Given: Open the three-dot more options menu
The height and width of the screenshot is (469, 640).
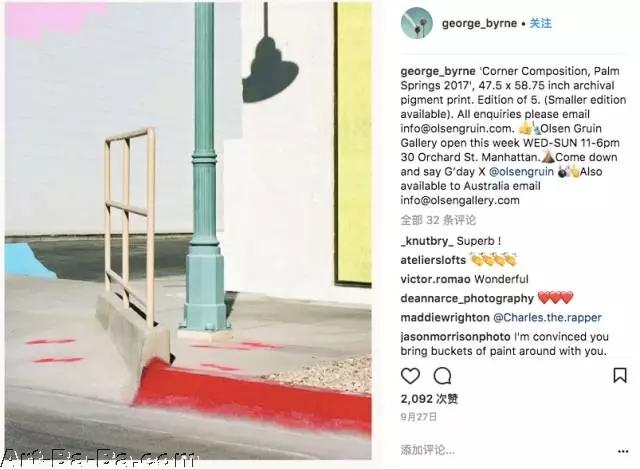Looking at the screenshot, I should click(623, 451).
